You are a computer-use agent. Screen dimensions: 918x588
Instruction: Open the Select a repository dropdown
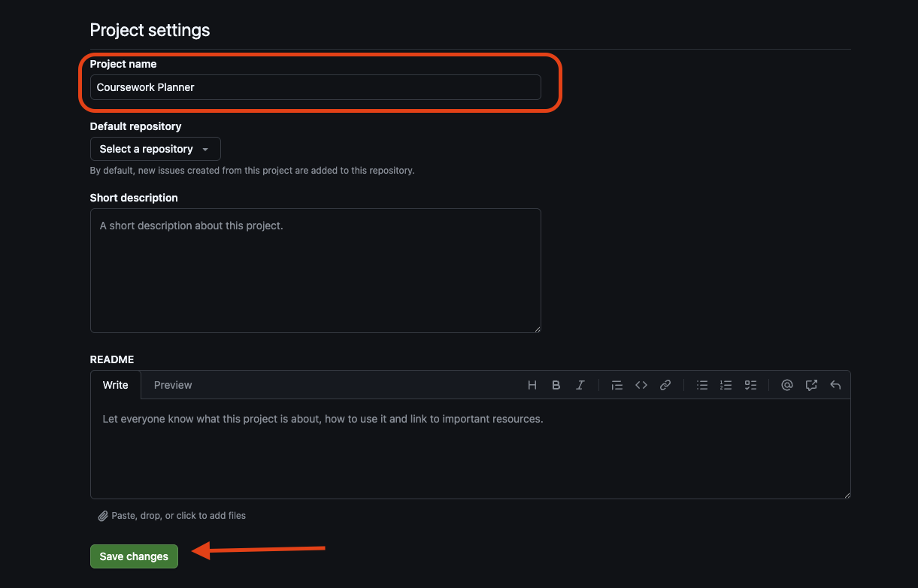point(155,149)
